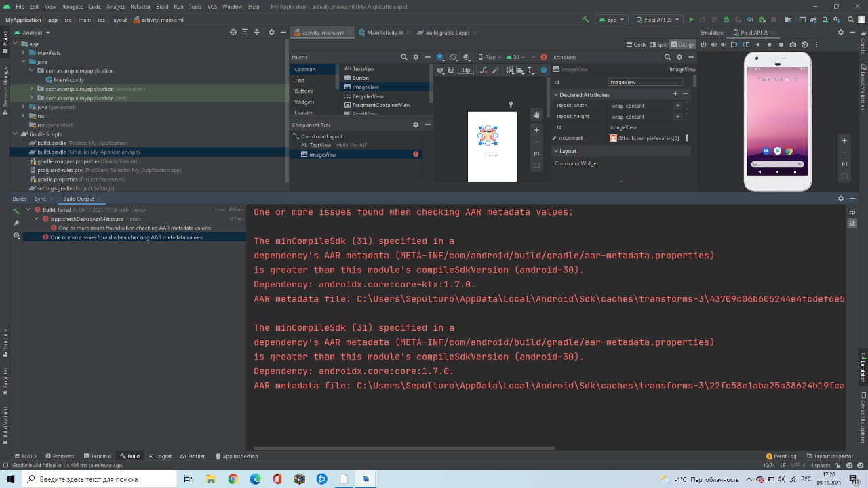Open Build tool window settings gear
868x488 pixels.
click(841, 199)
